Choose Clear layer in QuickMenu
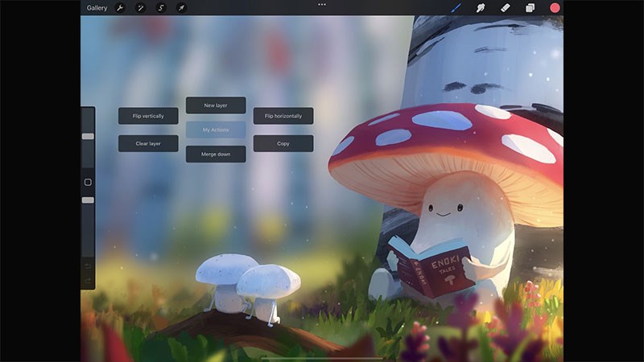Screen dimensions: 644x362 (148, 144)
